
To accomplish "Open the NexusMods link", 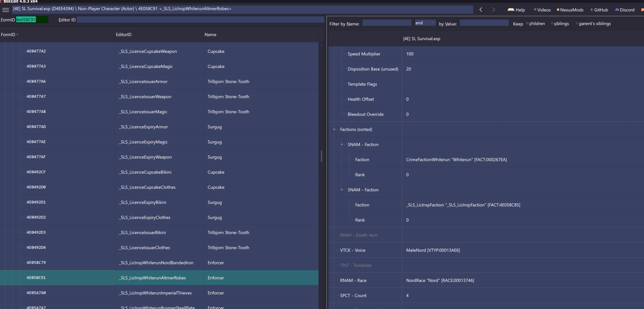I will (570, 10).
